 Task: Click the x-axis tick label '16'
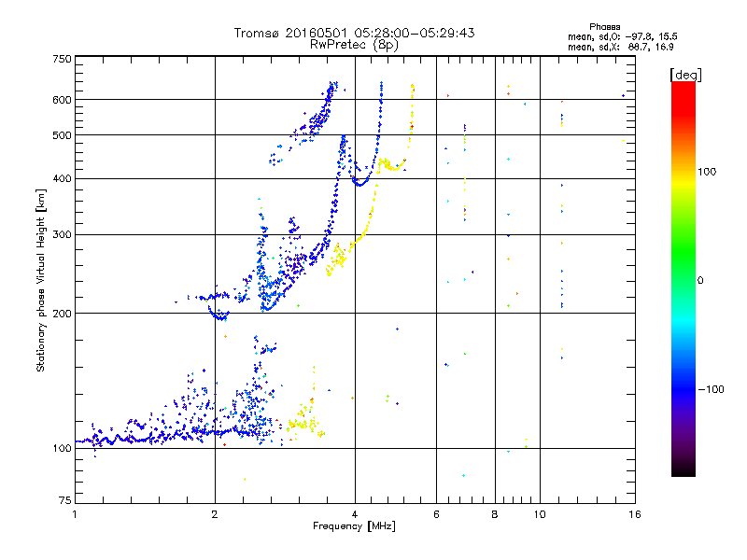click(x=635, y=514)
